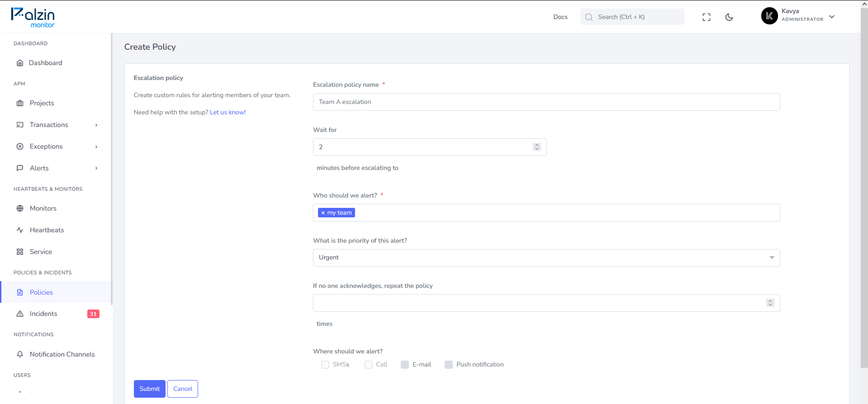Open Monitors in the sidebar
Screen dimensions: 868x404
point(57,208)
